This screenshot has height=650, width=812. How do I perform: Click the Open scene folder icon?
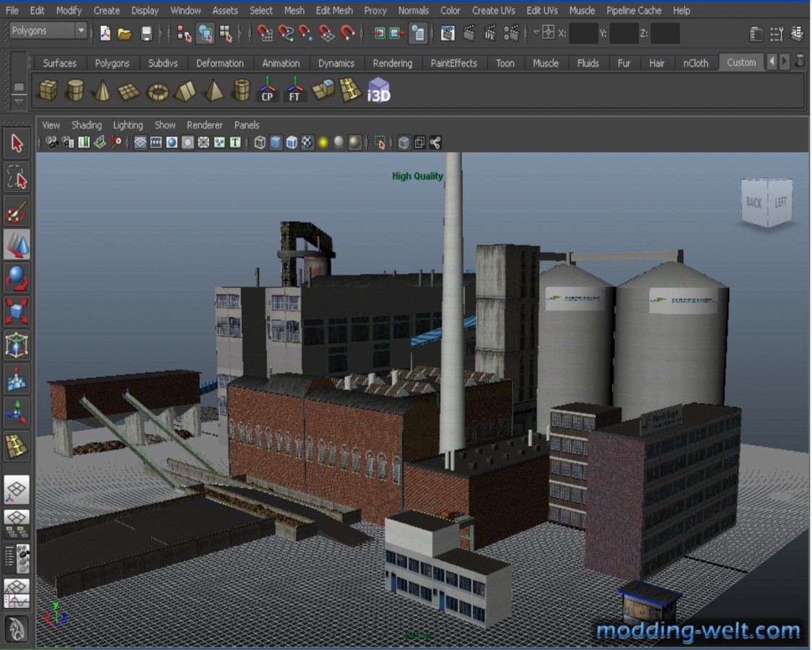125,34
